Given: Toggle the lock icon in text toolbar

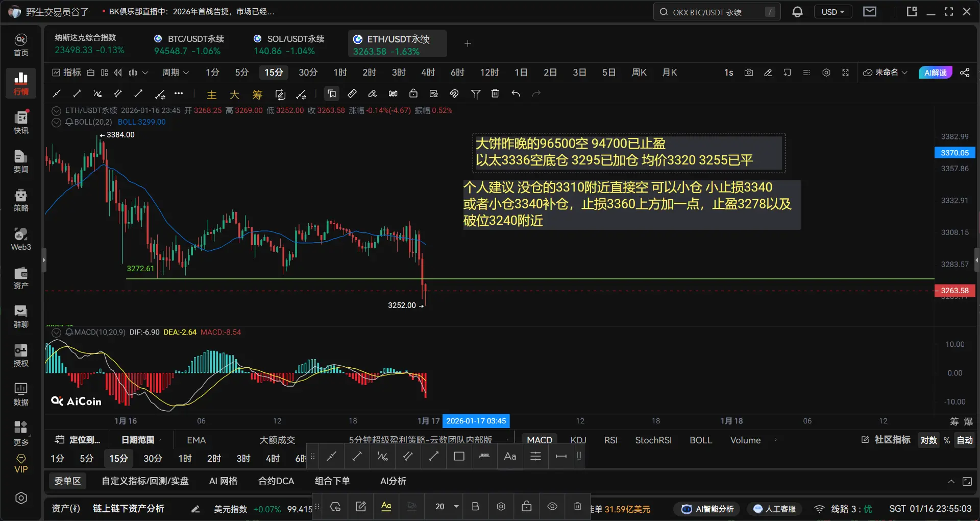Looking at the screenshot, I should (526, 506).
